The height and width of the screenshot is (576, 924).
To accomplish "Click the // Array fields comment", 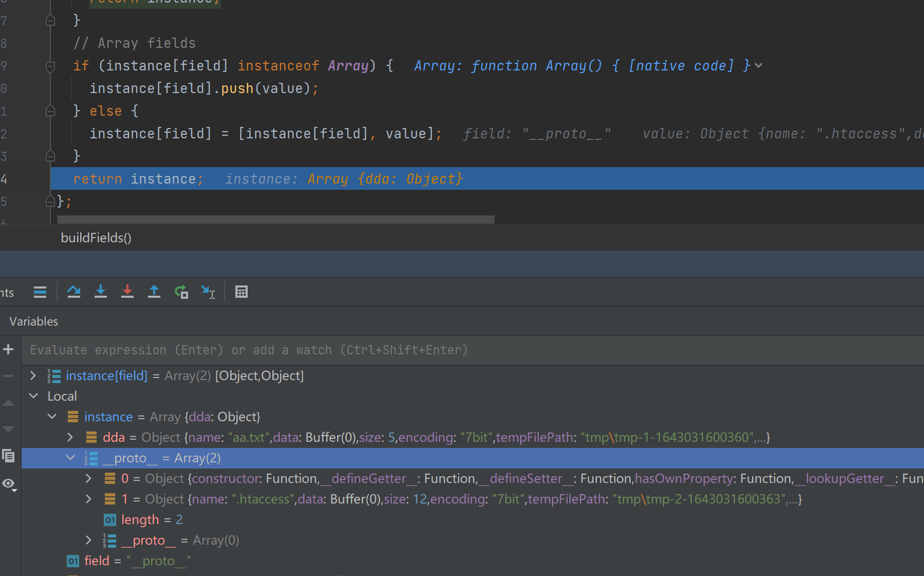I will 135,43.
